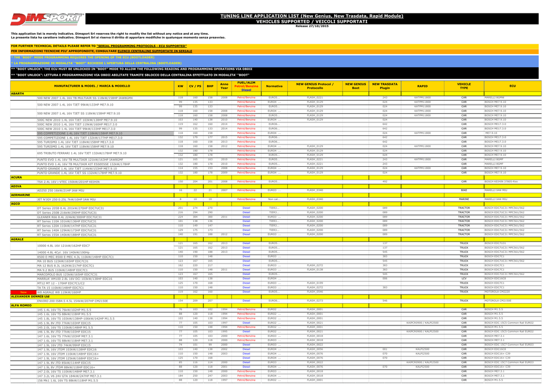Click the "VEHICLE TYPE" column header
Screen dimensions: 555x392
coord(464,86)
